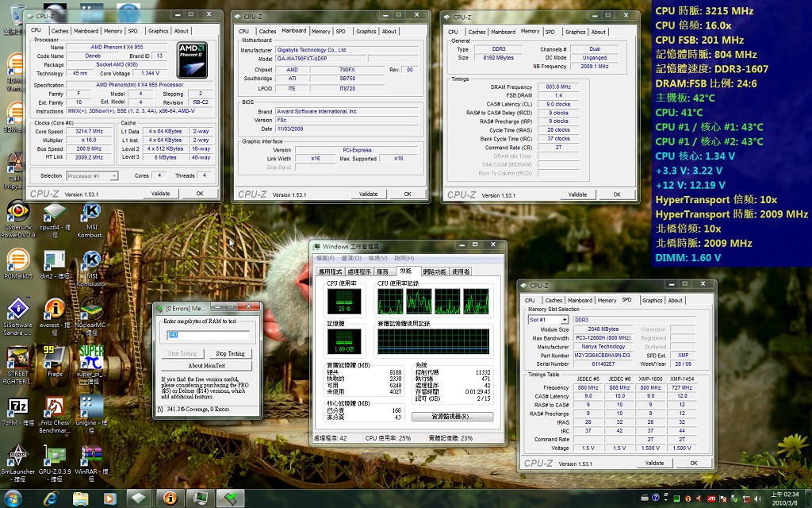Open WinRAR desktop shortcut

pyautogui.click(x=92, y=463)
